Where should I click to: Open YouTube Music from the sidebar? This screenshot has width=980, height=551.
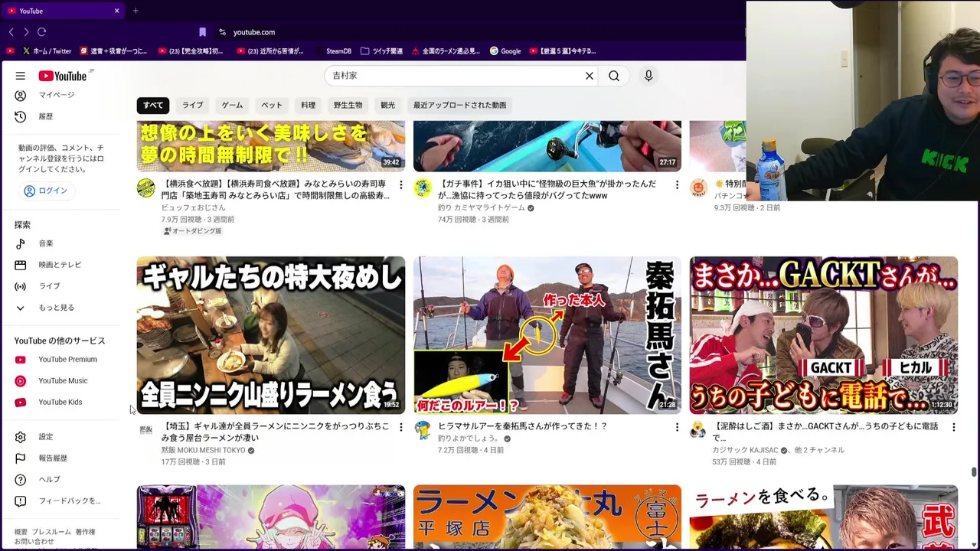point(63,381)
